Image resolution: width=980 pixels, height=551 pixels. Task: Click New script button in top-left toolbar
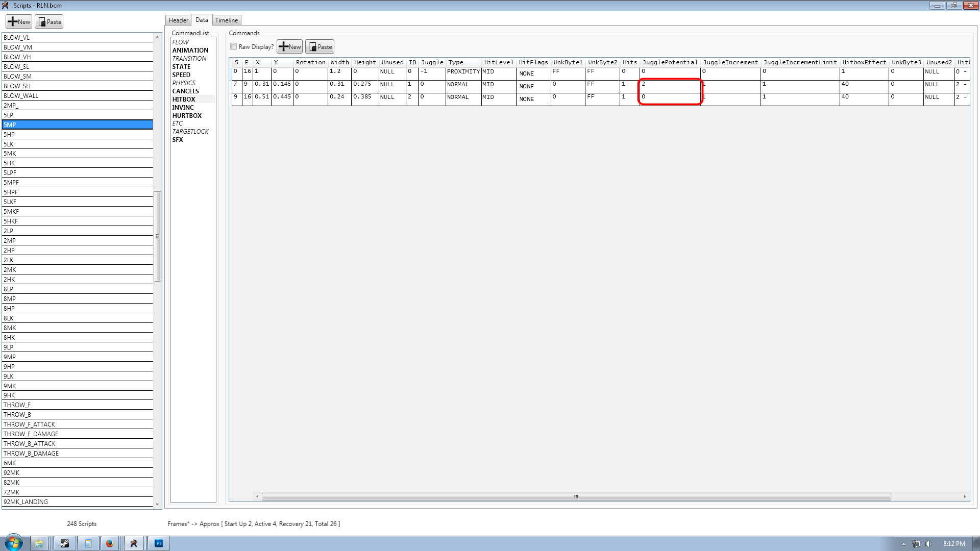point(19,21)
